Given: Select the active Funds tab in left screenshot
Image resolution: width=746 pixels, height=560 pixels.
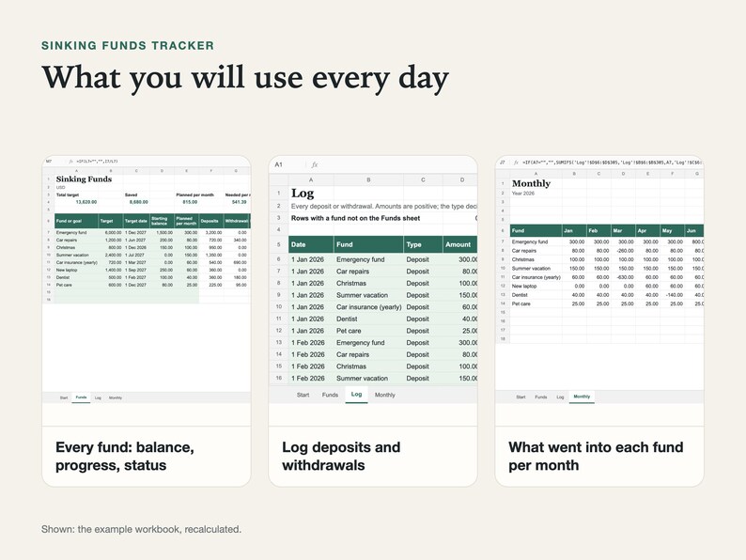Looking at the screenshot, I should (82, 397).
